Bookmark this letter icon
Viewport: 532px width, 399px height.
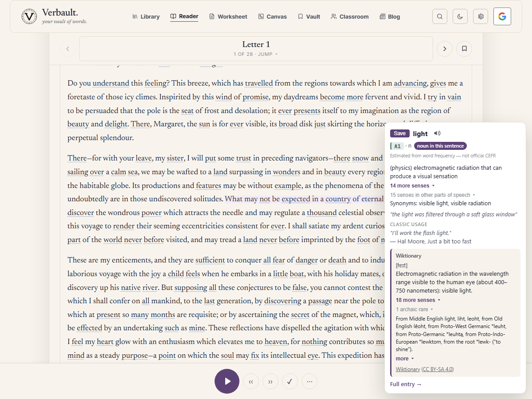[464, 49]
